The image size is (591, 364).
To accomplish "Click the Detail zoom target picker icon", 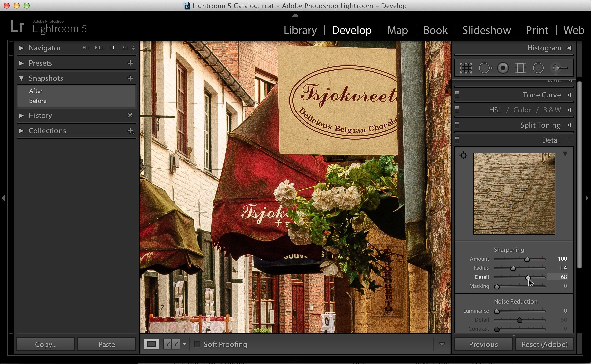I will click(463, 155).
